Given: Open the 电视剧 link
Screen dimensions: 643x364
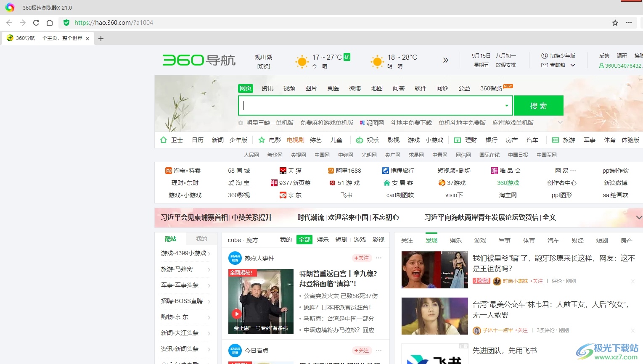Looking at the screenshot, I should [x=296, y=140].
